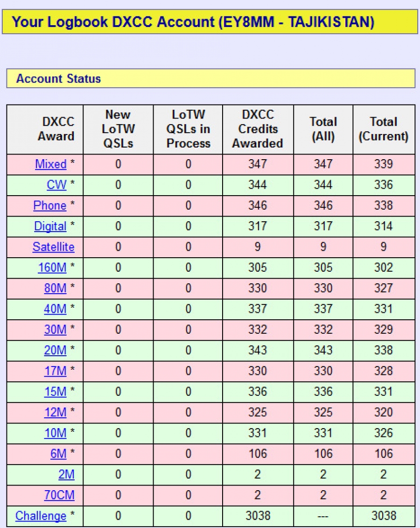Open the 80M band award link
The height and width of the screenshot is (528, 420).
[55, 288]
